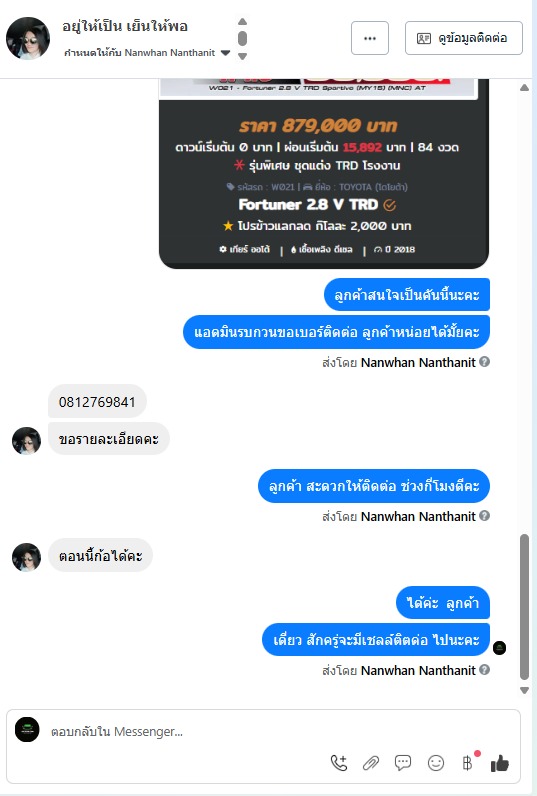Viewport: 537px width, 796px height.
Task: Open the Fortuner 2.8 V TRD car card
Action: pos(324,173)
